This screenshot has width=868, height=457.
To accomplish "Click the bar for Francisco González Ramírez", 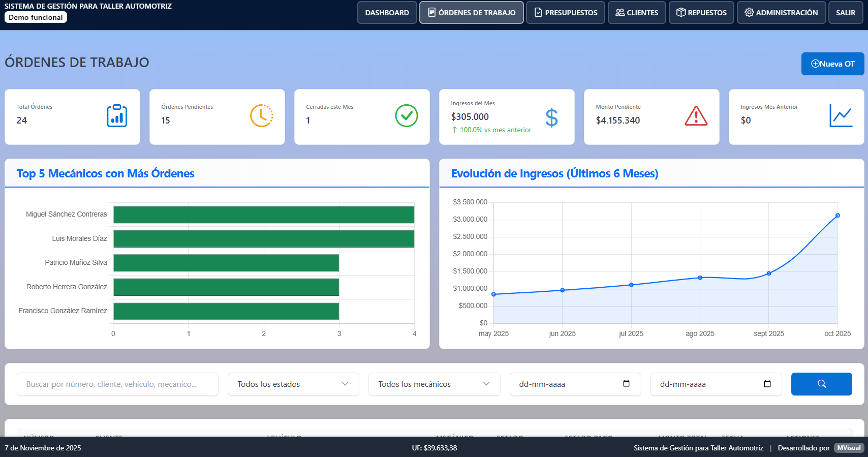I will 226,311.
